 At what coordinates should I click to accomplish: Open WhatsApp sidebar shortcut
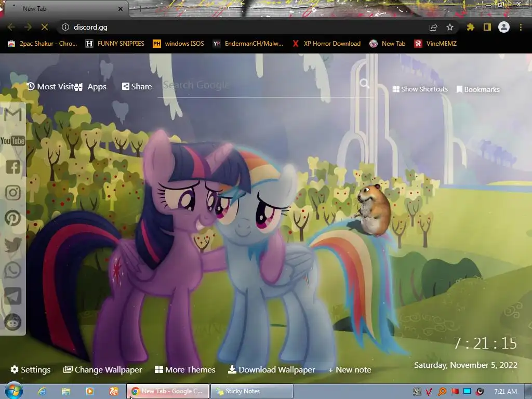(x=13, y=270)
